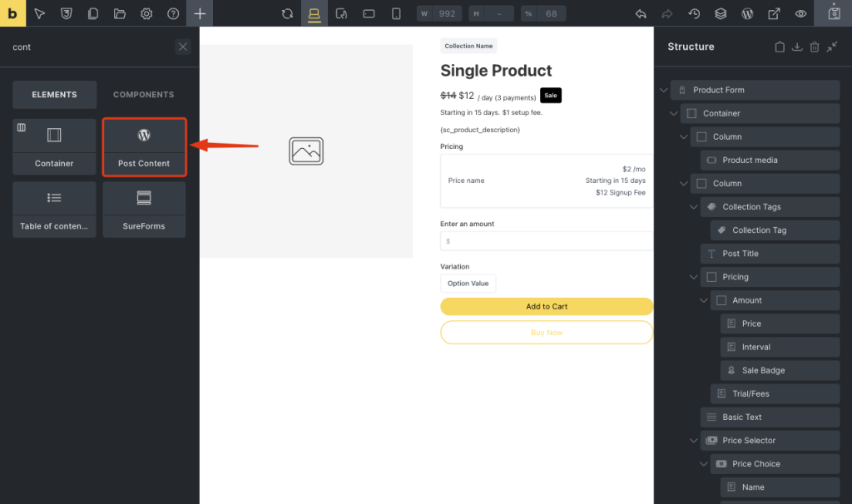Click the delete trash icon in Structure panel
Viewport: 852px width, 504px height.
coord(815,47)
